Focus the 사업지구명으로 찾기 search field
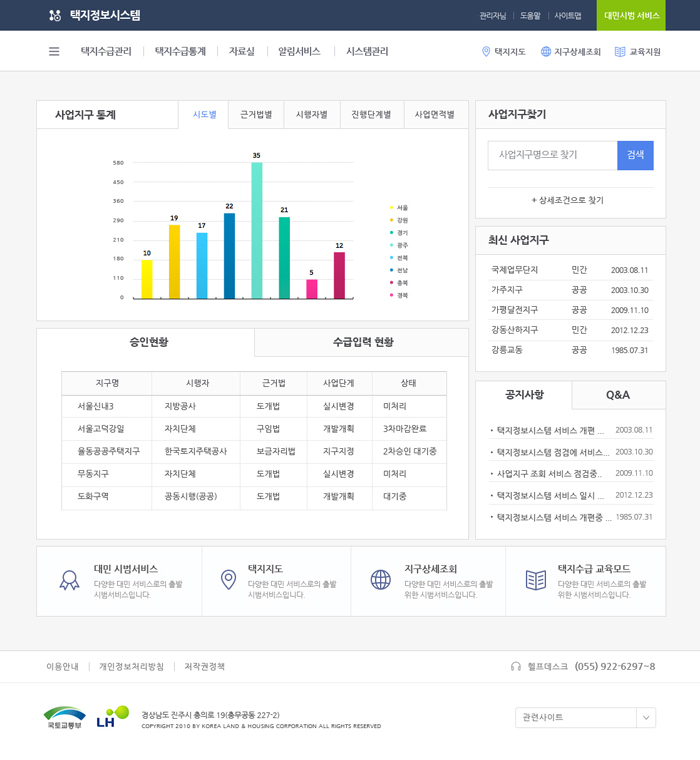 click(552, 155)
